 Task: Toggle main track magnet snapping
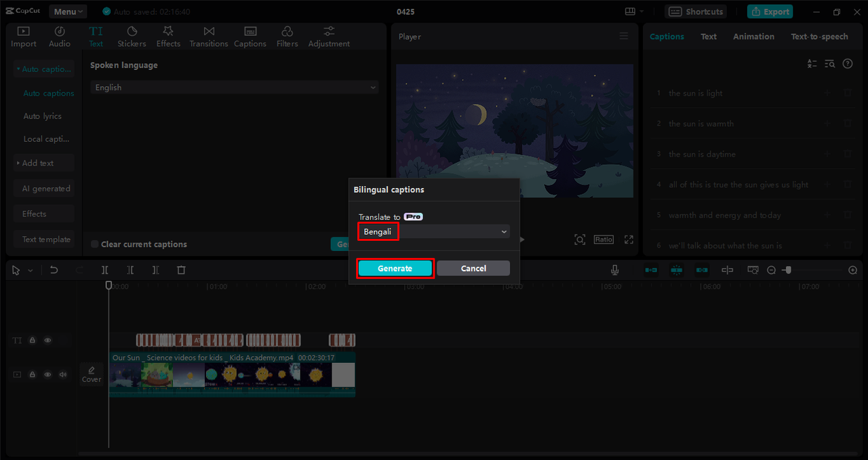651,270
